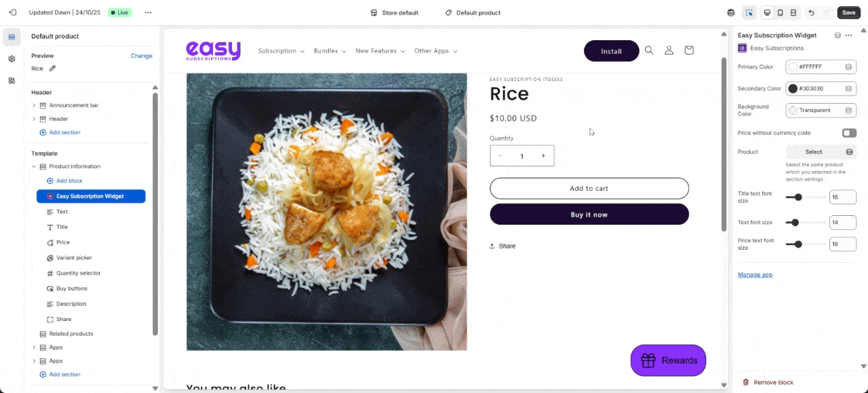
Task: Switch to fullscreen preview icon
Action: (x=793, y=13)
